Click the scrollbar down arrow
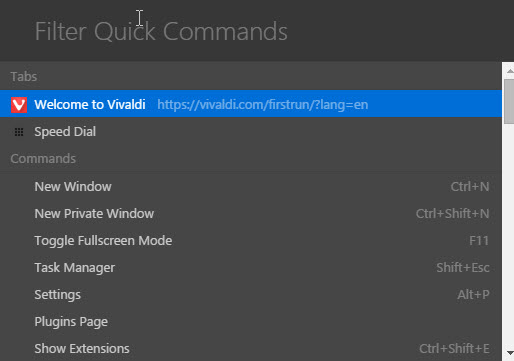Image resolution: width=514 pixels, height=361 pixels. [510, 353]
